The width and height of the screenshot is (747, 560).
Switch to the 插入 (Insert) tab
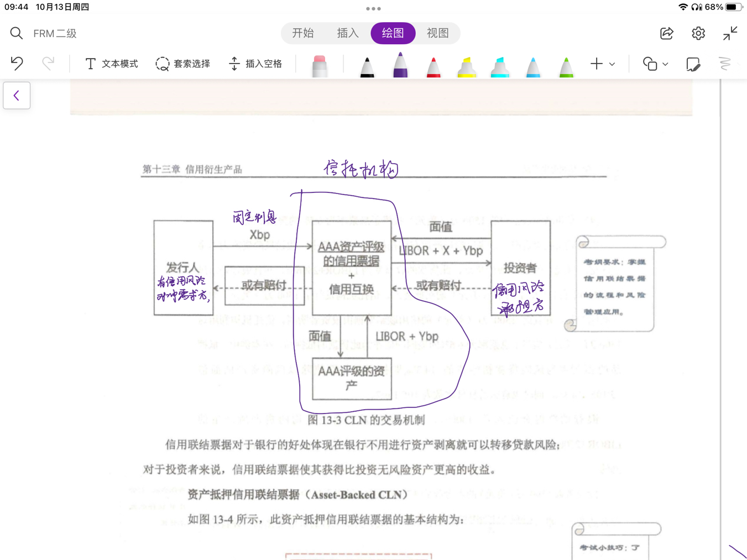348,33
